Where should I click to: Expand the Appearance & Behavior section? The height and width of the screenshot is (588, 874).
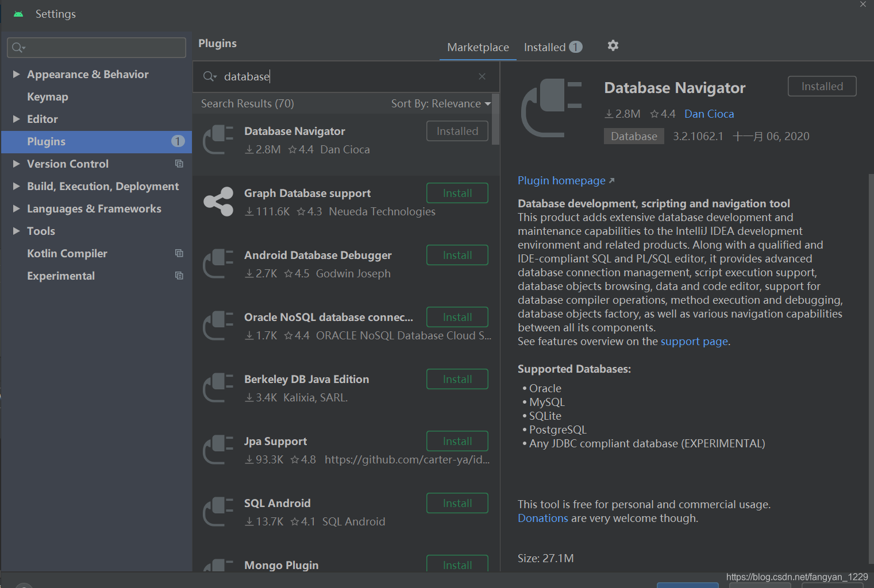(17, 74)
